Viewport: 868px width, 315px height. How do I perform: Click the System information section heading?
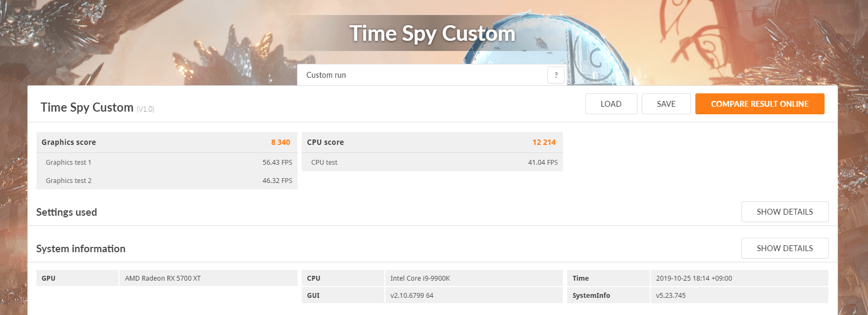coord(81,248)
